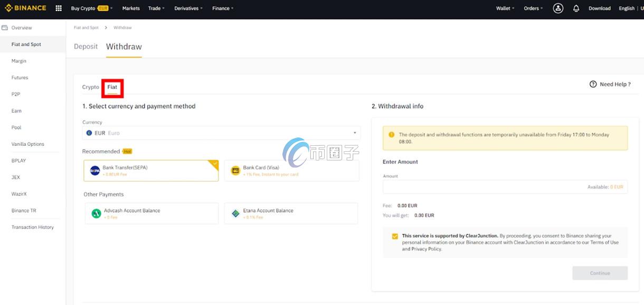Open the user profile icon

click(x=558, y=8)
